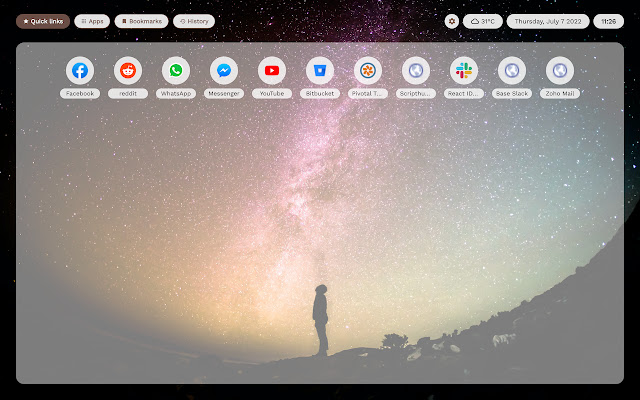Launch the WhatsApp quick link icon
This screenshot has width=640, height=400.
pyautogui.click(x=176, y=71)
